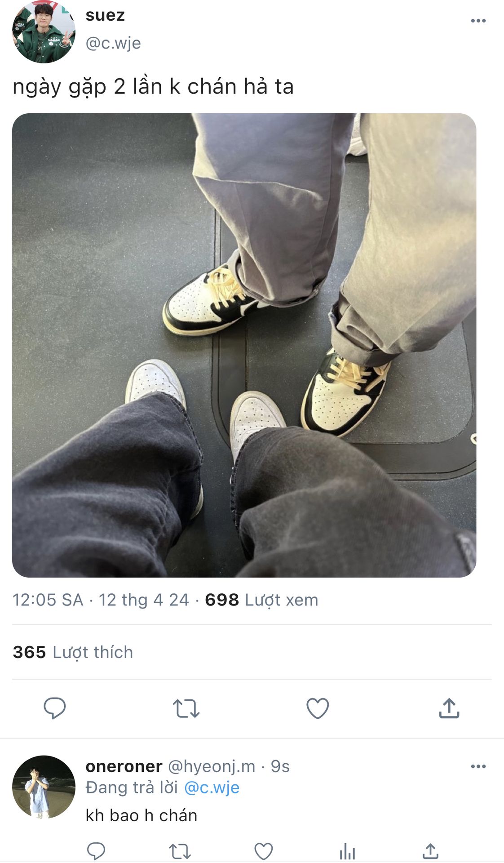Open the sneakers photo in the tweet
The height and width of the screenshot is (863, 504).
coord(244,345)
